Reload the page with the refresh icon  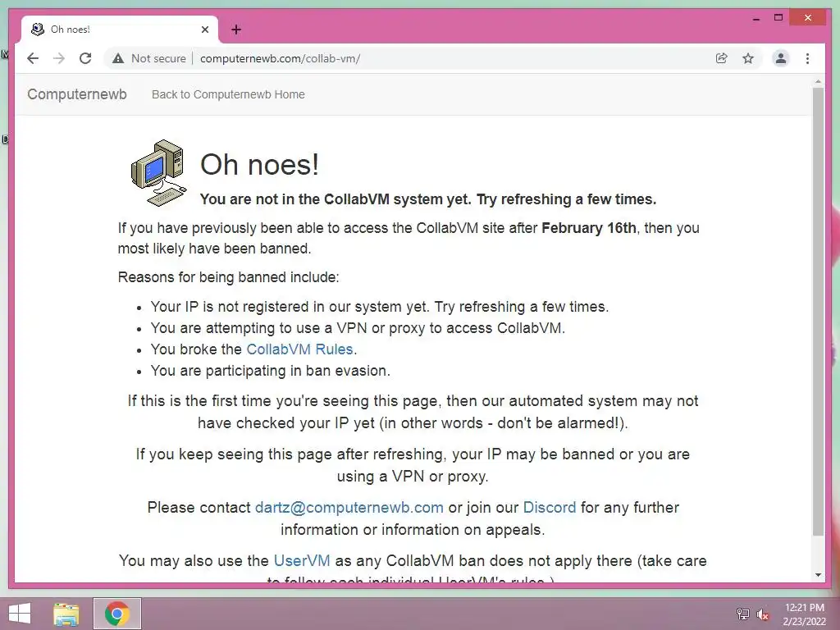coord(85,58)
